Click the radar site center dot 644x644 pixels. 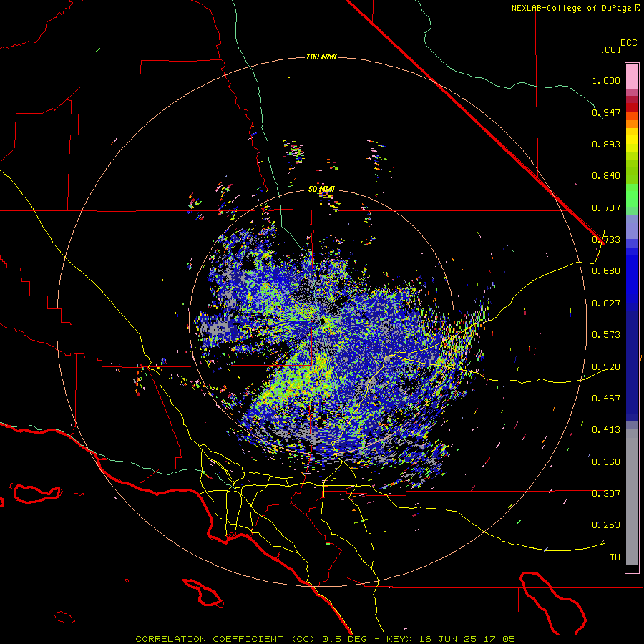point(323,321)
